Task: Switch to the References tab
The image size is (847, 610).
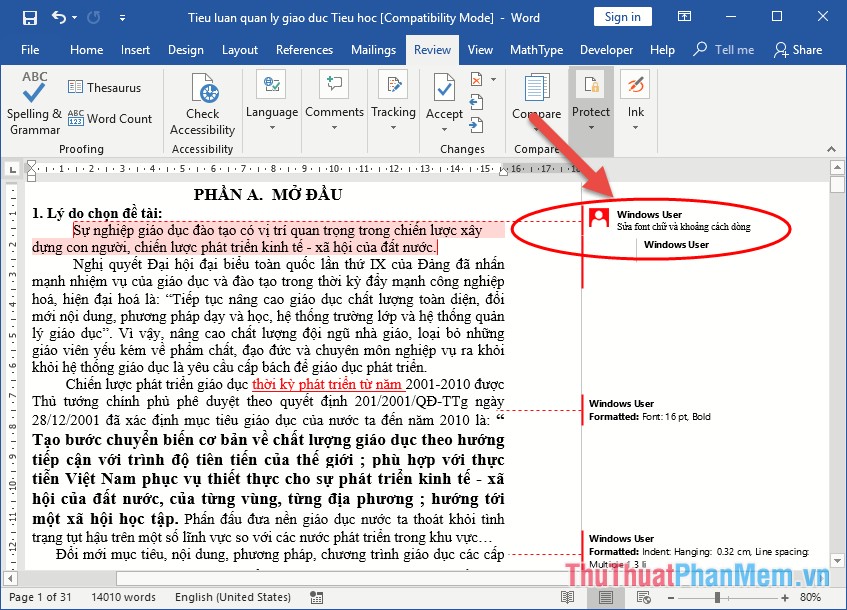Action: pyautogui.click(x=304, y=50)
